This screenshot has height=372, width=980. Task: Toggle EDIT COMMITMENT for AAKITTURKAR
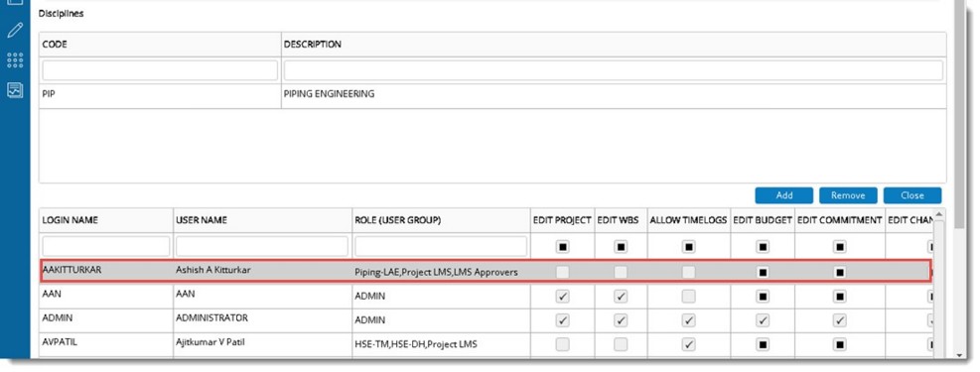click(839, 272)
